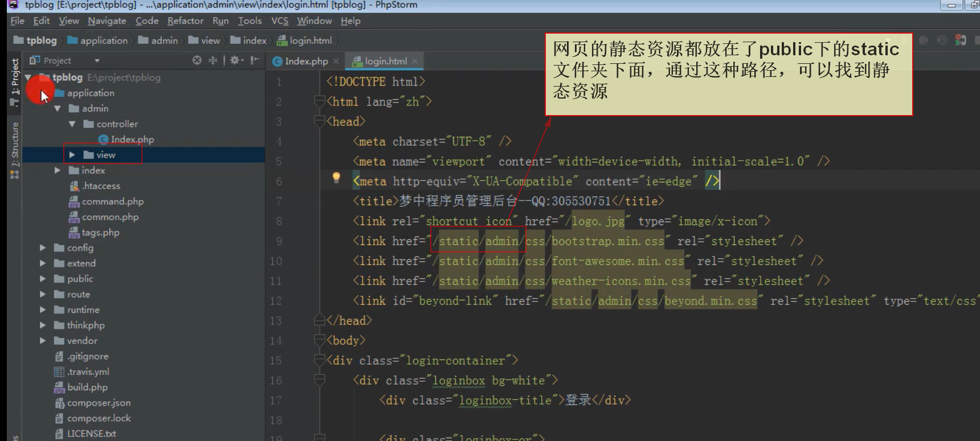Click the index breadcrumb in navigation bar
Image resolution: width=980 pixels, height=441 pixels.
pos(248,40)
